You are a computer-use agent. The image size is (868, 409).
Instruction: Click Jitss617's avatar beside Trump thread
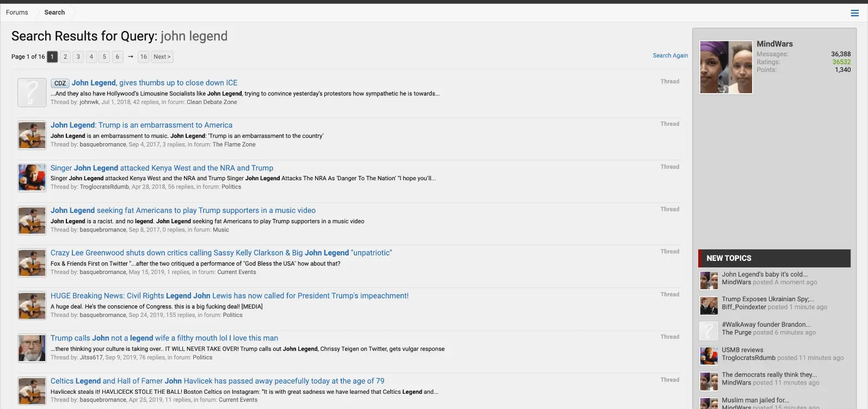[x=32, y=348]
